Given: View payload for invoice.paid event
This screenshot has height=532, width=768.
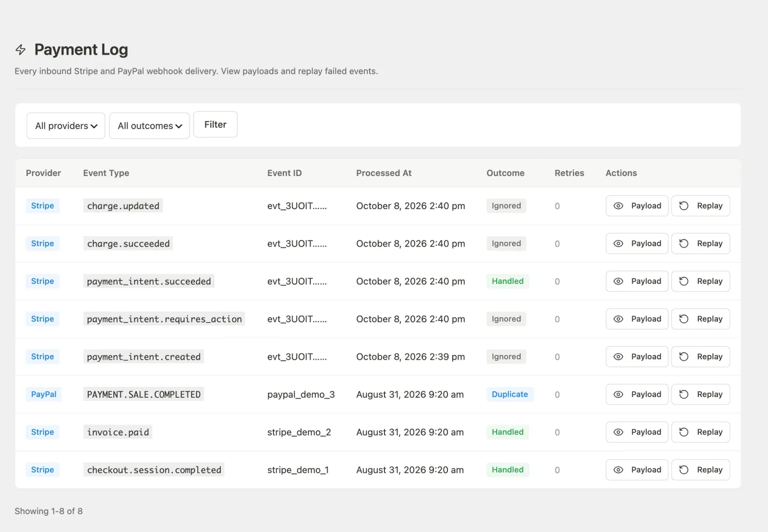Looking at the screenshot, I should click(637, 432).
